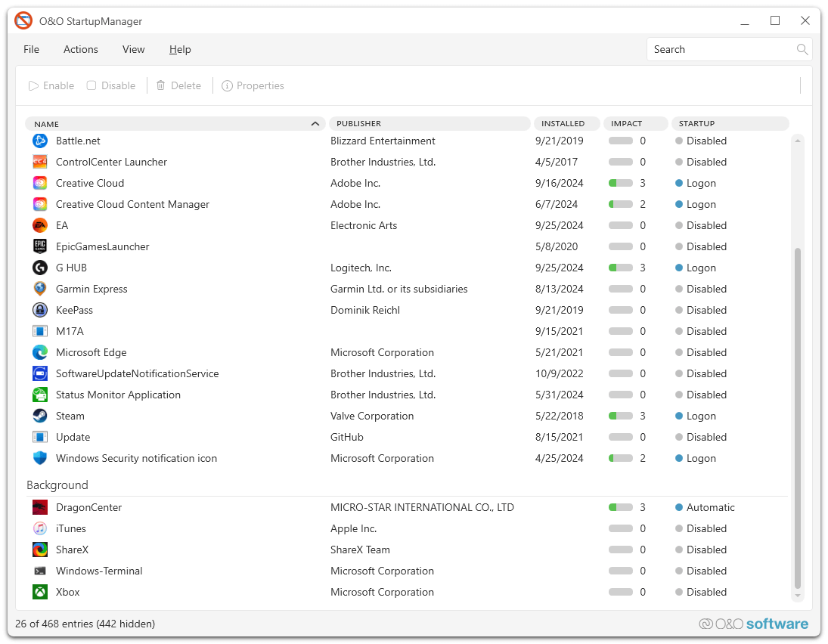Select the Steam app icon
The image size is (828, 644).
pos(40,416)
